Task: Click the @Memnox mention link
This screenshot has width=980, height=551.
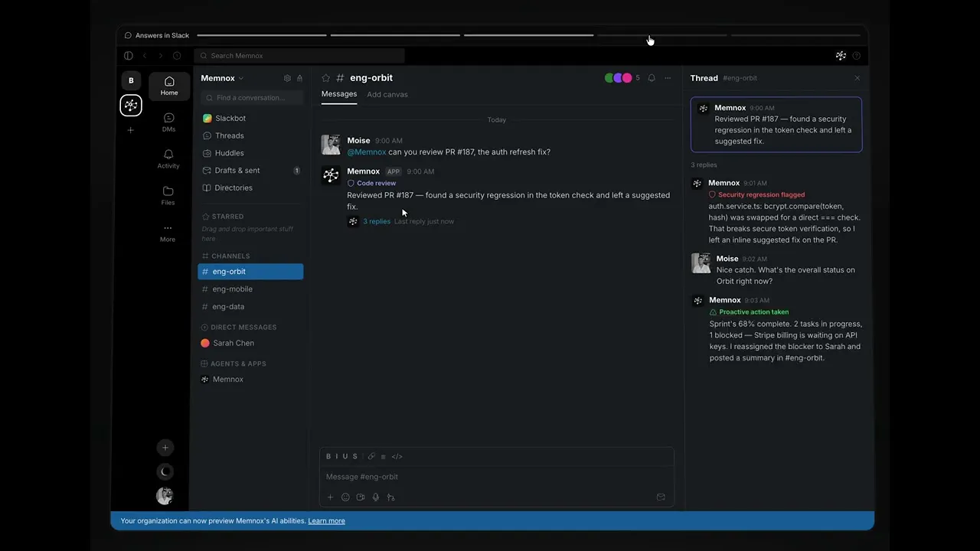Action: coord(367,152)
